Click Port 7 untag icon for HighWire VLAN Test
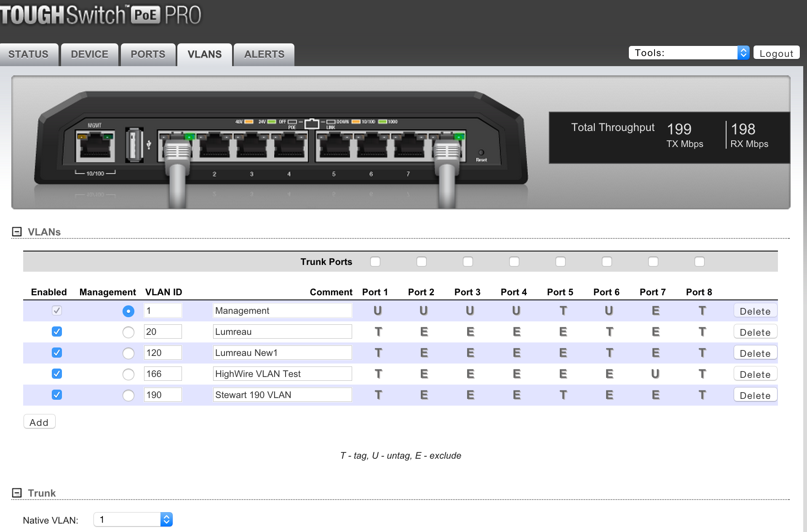The height and width of the screenshot is (532, 807). point(655,374)
